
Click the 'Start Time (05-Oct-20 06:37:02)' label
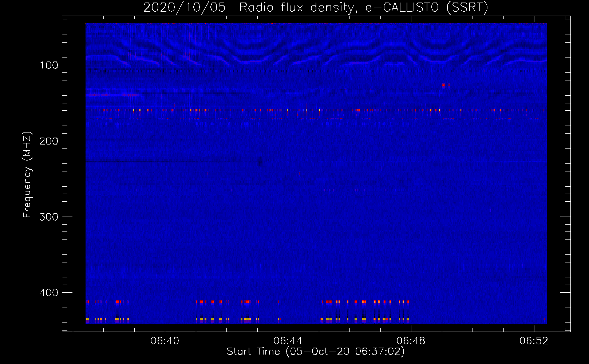(316, 351)
